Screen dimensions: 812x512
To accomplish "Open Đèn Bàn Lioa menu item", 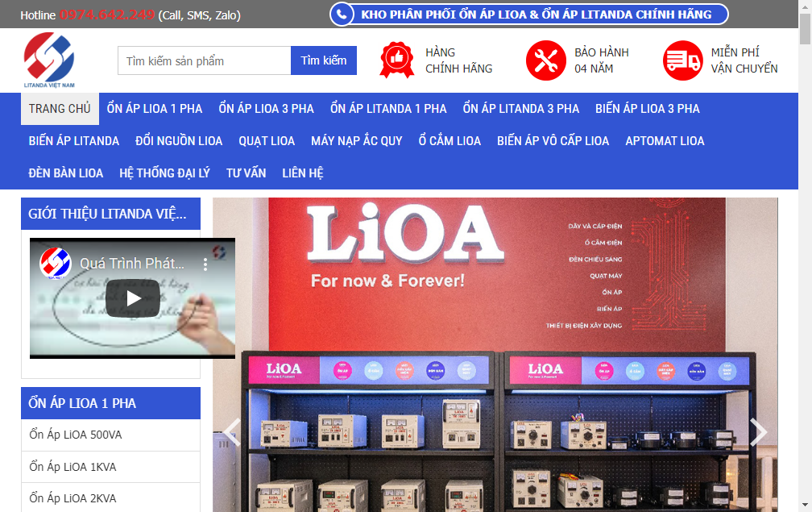I will point(66,173).
